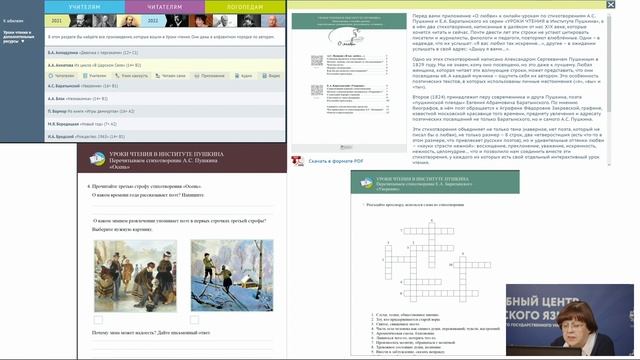Image resolution: width=640 pixels, height=360 pixels.
Task: Click the logo in the «Осень» lesson header
Action: [97, 158]
